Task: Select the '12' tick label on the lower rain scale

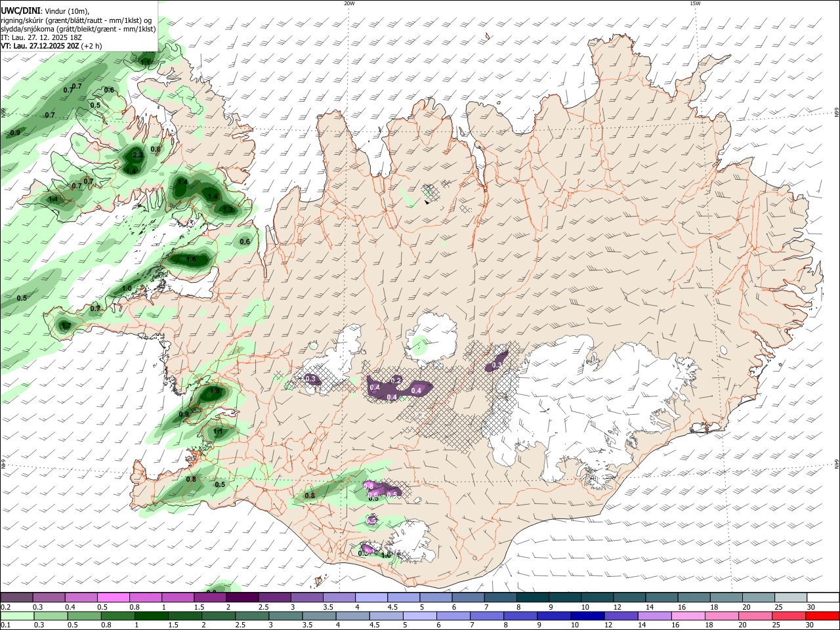Action: pos(608,625)
